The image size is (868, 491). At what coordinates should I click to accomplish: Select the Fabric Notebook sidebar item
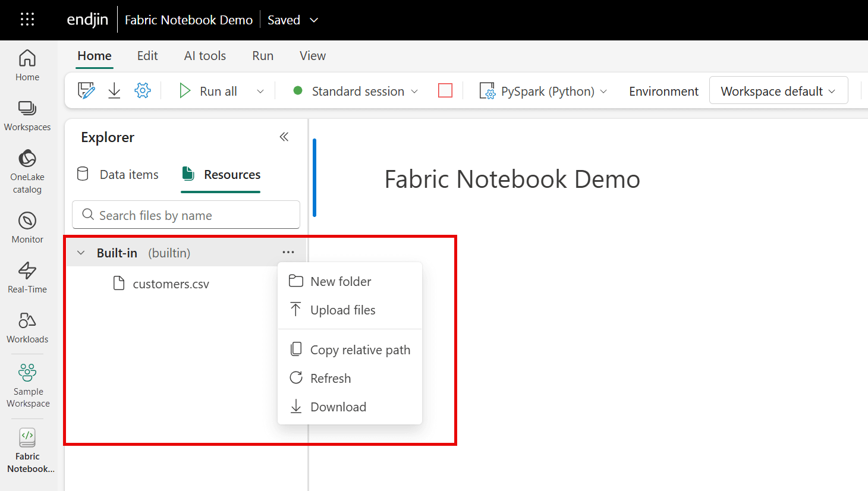(x=27, y=451)
